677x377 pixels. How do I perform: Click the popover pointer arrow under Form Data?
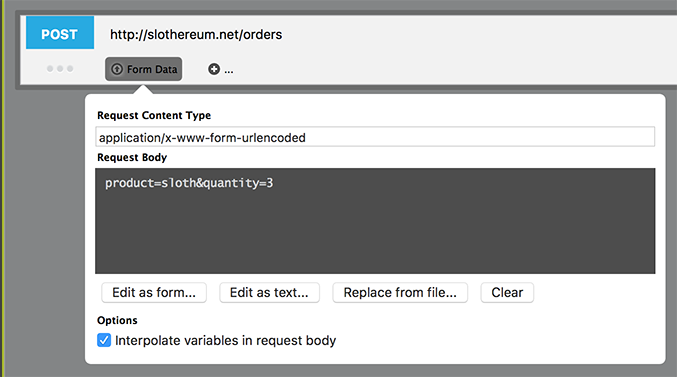(143, 89)
